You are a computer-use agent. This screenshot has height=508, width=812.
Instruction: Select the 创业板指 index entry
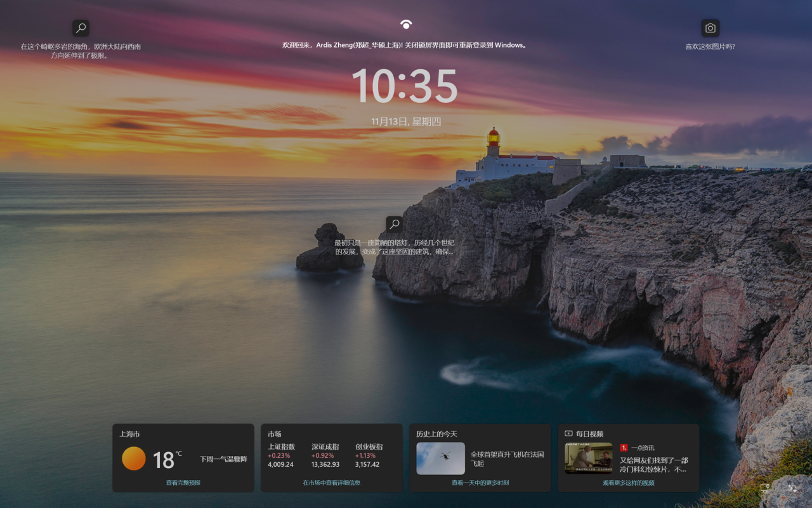click(369, 455)
